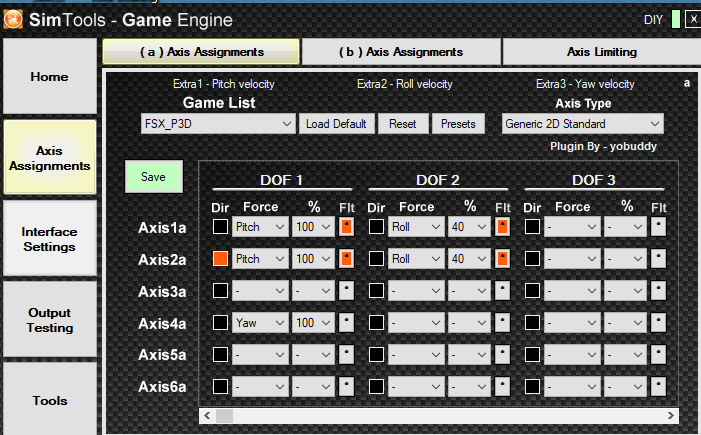Open Interface Settings section

(50, 239)
